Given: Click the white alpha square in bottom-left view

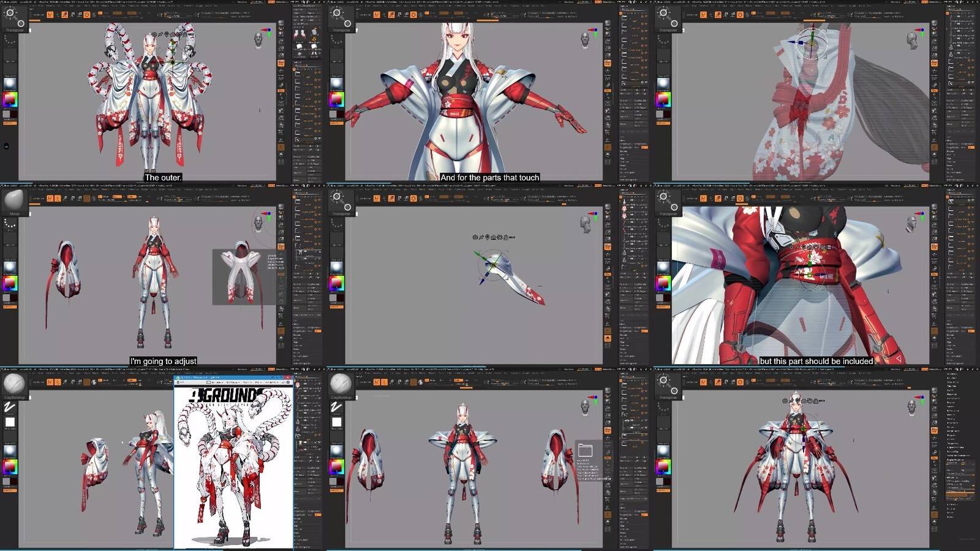Looking at the screenshot, I should click(10, 422).
